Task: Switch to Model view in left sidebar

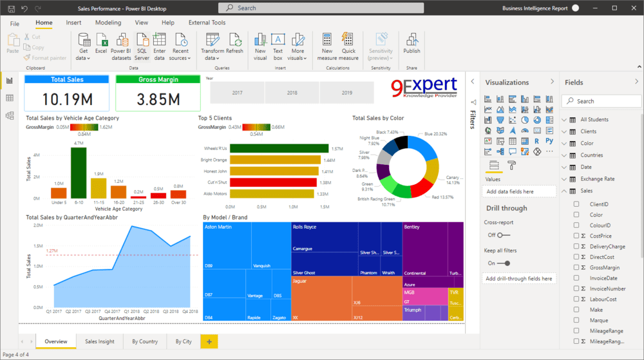Action: click(x=10, y=115)
